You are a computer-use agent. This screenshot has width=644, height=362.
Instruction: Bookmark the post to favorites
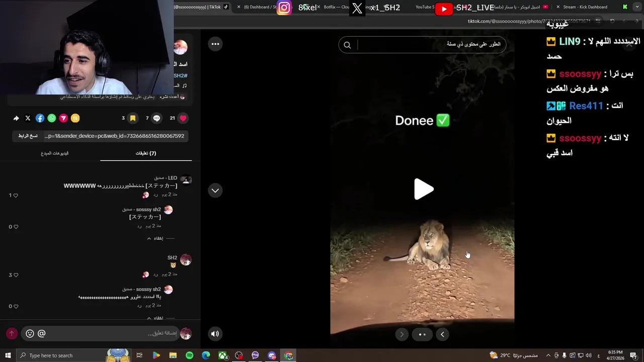click(133, 118)
